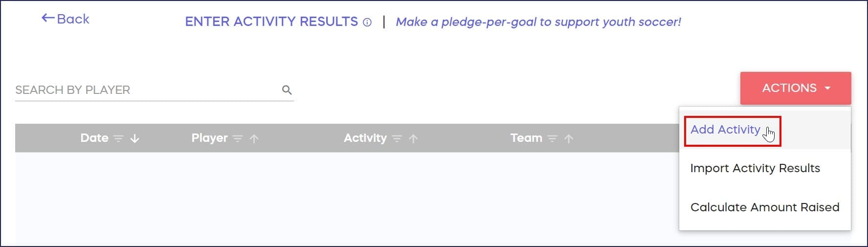The height and width of the screenshot is (247, 868).
Task: Choose Import Activity Results menu entry
Action: (755, 168)
